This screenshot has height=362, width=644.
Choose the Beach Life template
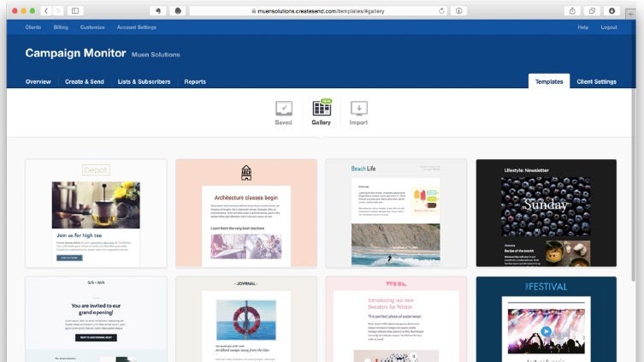tap(396, 213)
